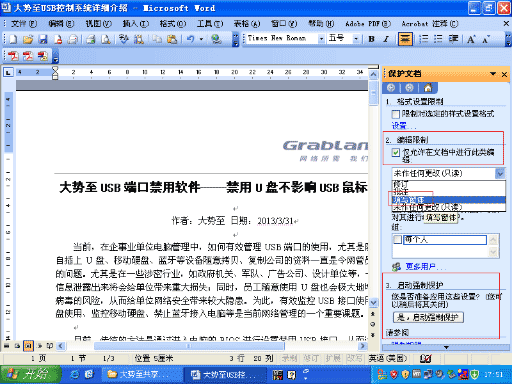Open editing restriction type dropdown arrow
Screen dimensions: 512x384
(500, 173)
